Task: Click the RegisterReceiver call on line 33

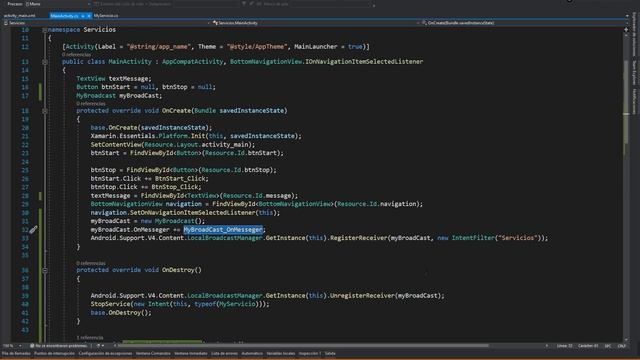Action: (358, 238)
